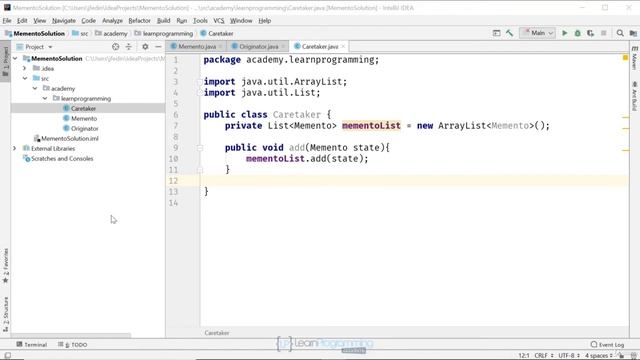This screenshot has height=360, width=640.
Task: Open the Main run configuration dropdown
Action: (538, 33)
